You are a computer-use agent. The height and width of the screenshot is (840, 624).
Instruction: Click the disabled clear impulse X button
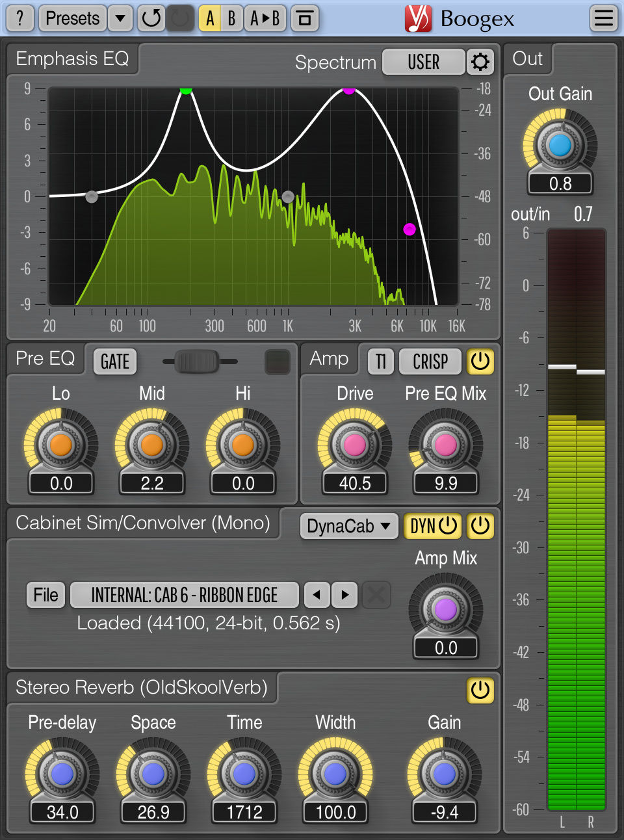pyautogui.click(x=376, y=594)
